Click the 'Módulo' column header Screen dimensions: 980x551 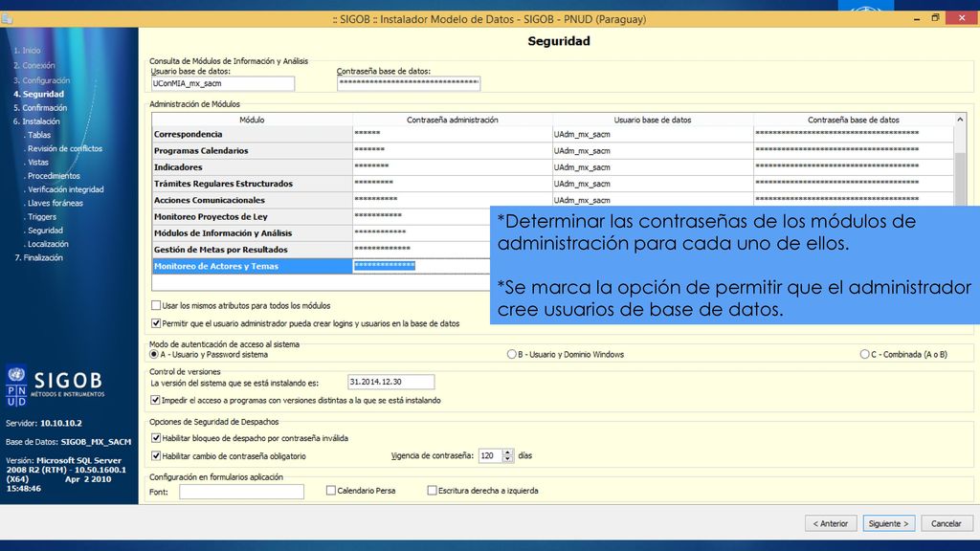tap(252, 120)
